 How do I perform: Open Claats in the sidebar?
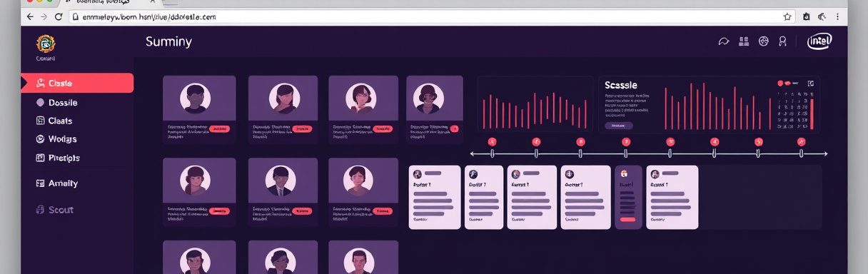[54, 121]
